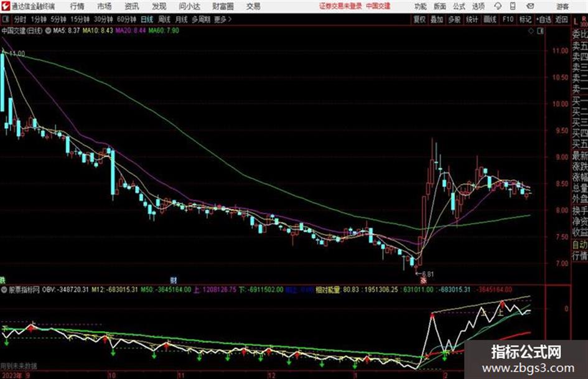Open the 行情 tab in right sidebar

580,256
